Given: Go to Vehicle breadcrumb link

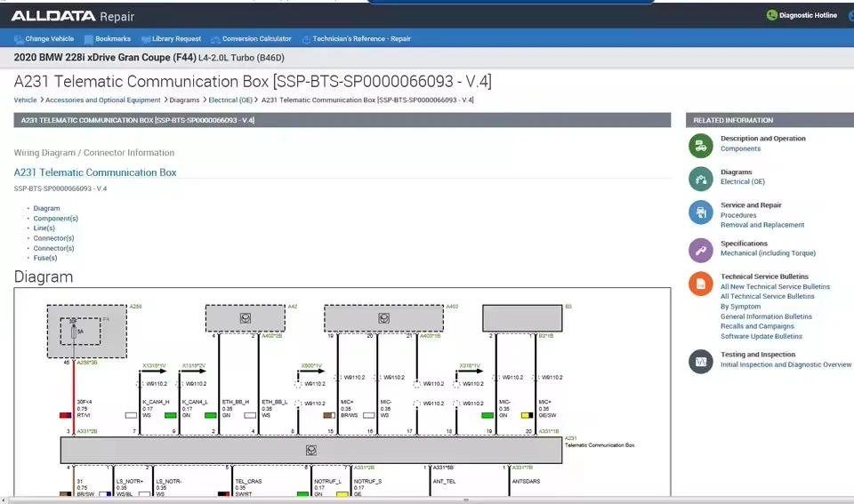Looking at the screenshot, I should (x=25, y=100).
